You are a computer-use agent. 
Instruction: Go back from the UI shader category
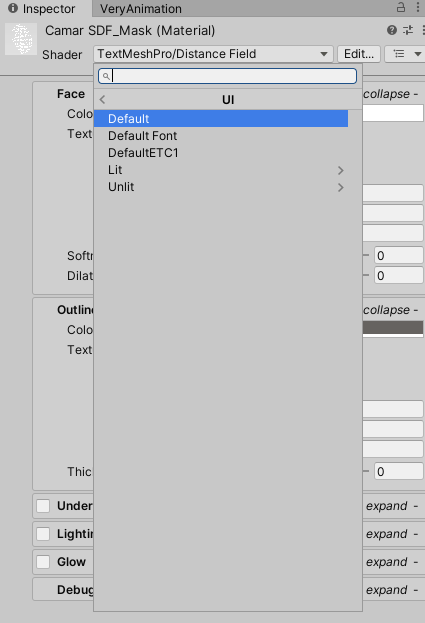[x=102, y=99]
